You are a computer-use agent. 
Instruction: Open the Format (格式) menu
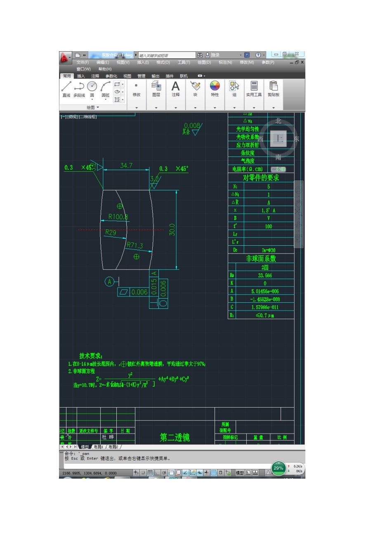[x=163, y=62]
